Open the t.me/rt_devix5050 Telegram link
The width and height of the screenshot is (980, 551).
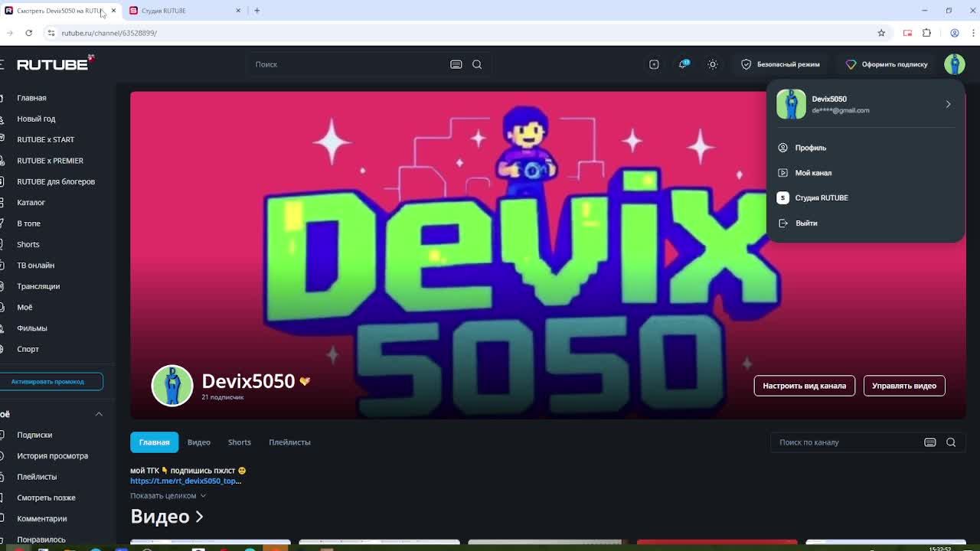(x=186, y=481)
